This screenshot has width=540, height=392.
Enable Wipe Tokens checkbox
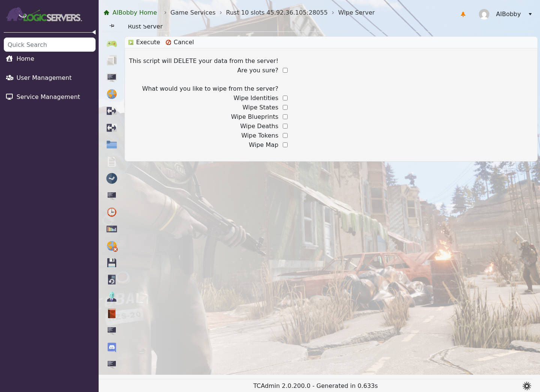coord(285,135)
